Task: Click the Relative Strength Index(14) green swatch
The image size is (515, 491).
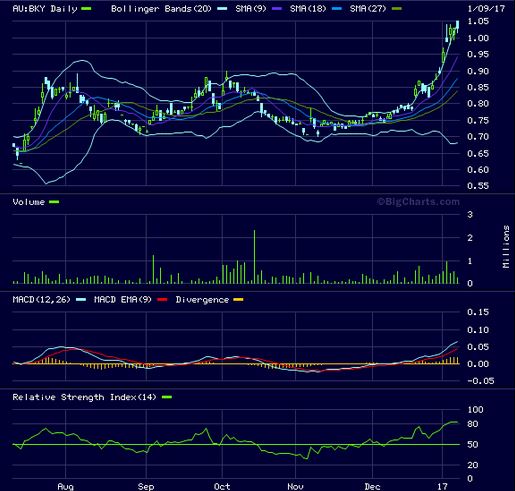Action: pyautogui.click(x=167, y=397)
